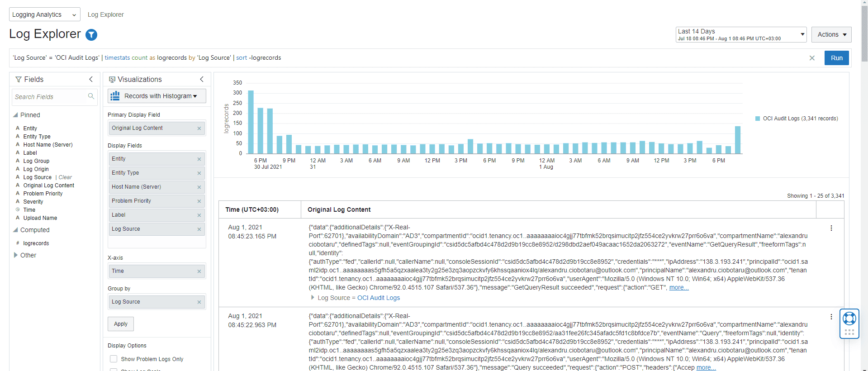This screenshot has height=371, width=868.
Task: Click into the Search Fields input
Action: tap(50, 97)
